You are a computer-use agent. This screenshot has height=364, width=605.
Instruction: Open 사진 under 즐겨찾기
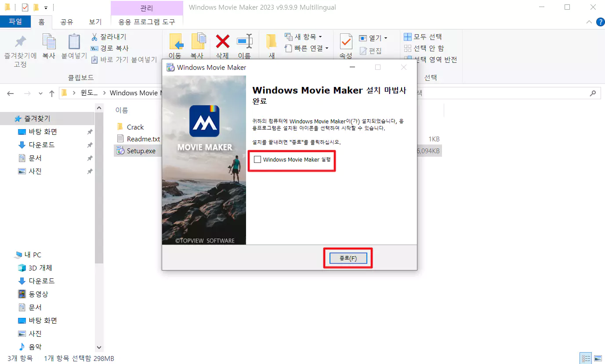coord(35,171)
